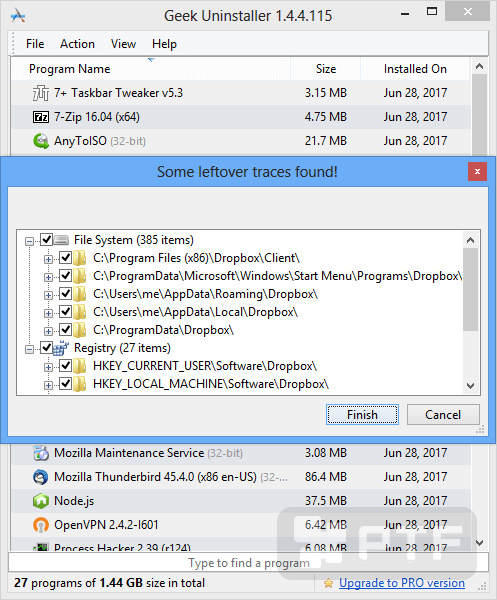The height and width of the screenshot is (600, 497).
Task: Open the Action menu
Action: (x=77, y=44)
